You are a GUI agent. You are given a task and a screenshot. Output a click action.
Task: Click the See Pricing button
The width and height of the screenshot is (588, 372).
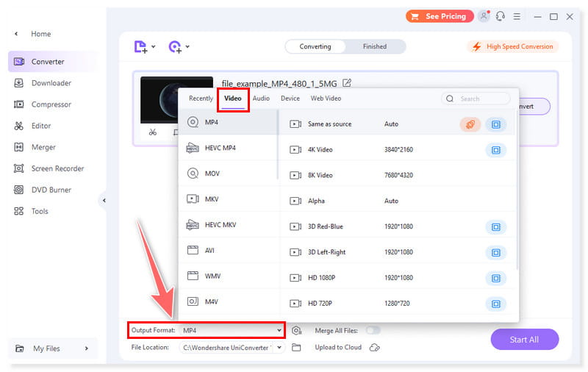click(x=440, y=16)
